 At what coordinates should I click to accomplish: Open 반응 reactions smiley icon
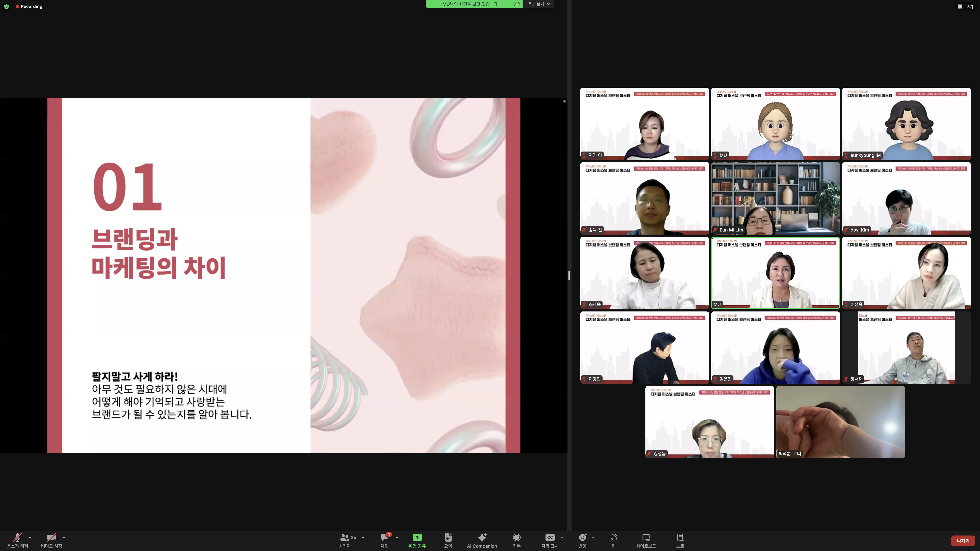click(582, 537)
